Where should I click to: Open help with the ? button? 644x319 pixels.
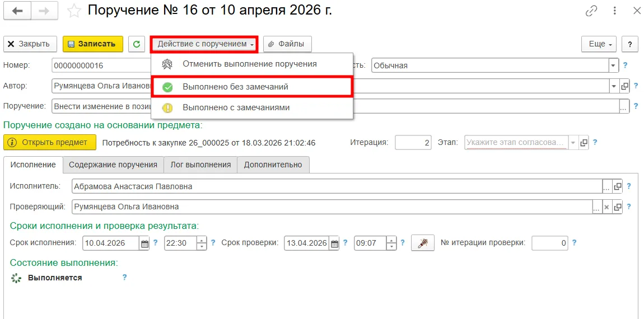[629, 44]
